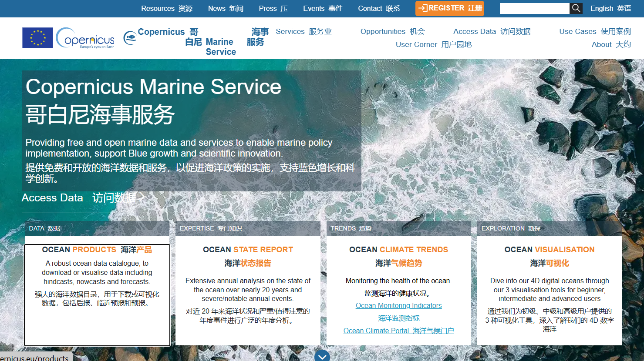This screenshot has width=644, height=361.
Task: Click the EXPERTISE card header label
Action: [211, 228]
